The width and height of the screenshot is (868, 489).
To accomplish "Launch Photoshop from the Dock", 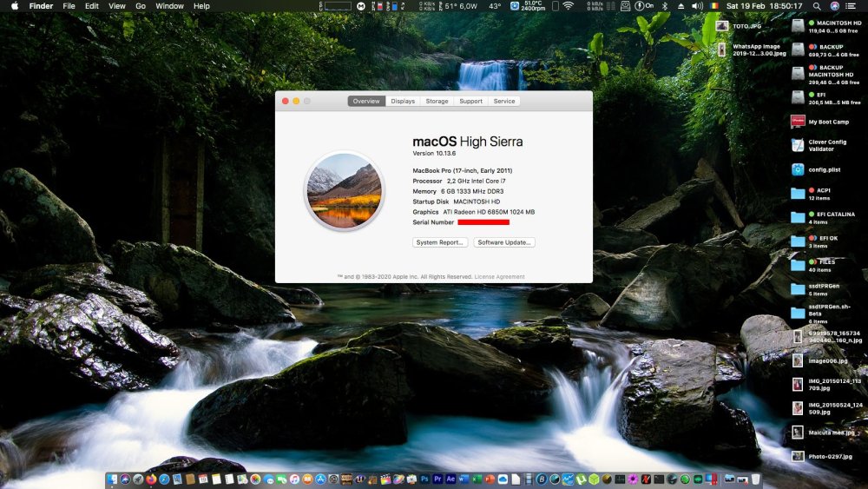I will pyautogui.click(x=424, y=479).
